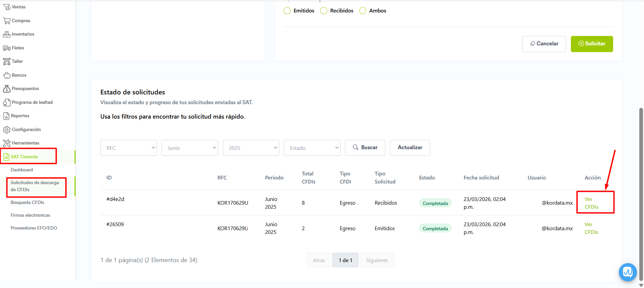Open Compras via the shopping cart icon

point(7,21)
